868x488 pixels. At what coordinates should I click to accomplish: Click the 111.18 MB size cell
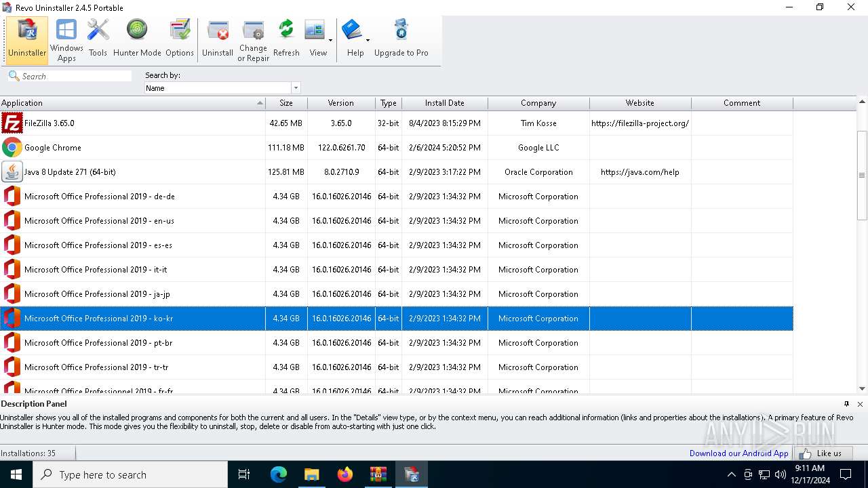[286, 148]
